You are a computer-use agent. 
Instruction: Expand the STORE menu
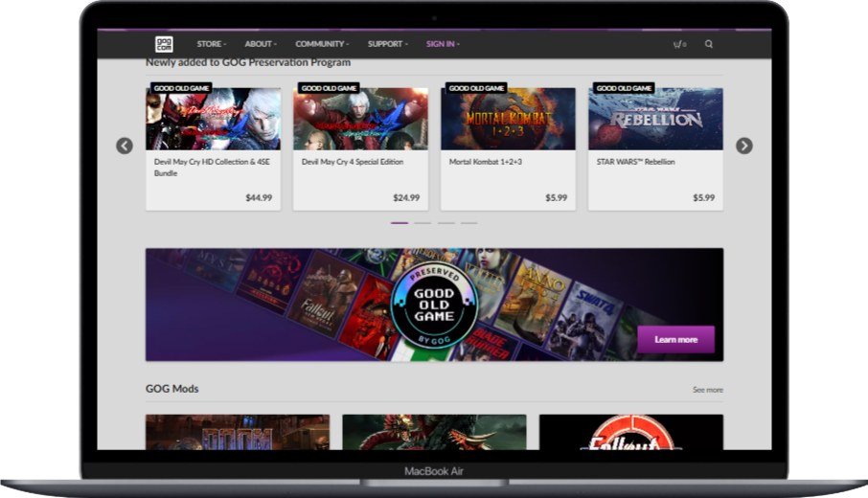click(212, 44)
